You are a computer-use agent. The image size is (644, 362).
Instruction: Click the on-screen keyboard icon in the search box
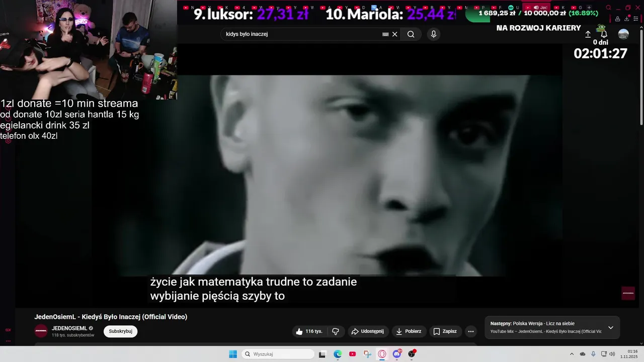coord(385,34)
